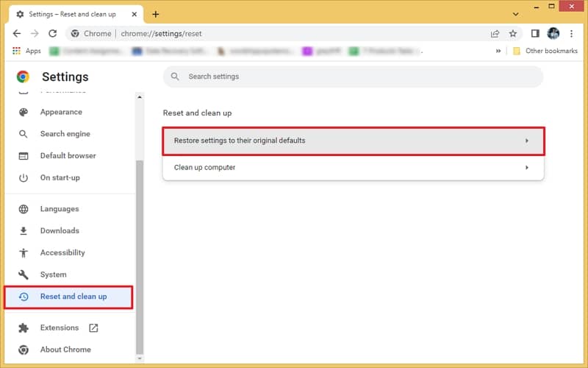Open the Apps shortcut icon

pyautogui.click(x=16, y=51)
